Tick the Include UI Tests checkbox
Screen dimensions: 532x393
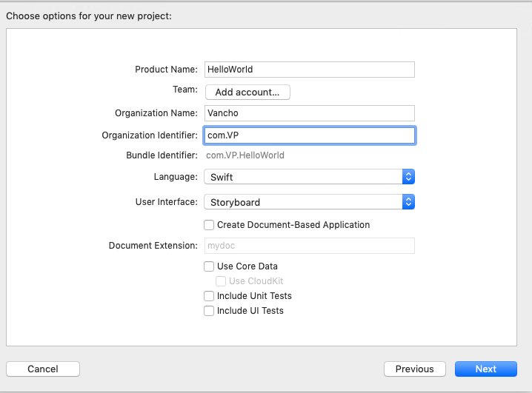tap(209, 311)
